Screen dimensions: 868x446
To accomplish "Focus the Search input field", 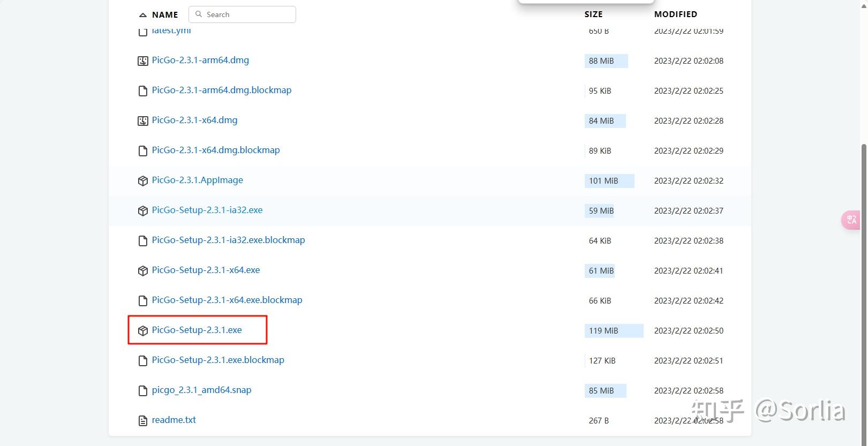I will 243,14.
